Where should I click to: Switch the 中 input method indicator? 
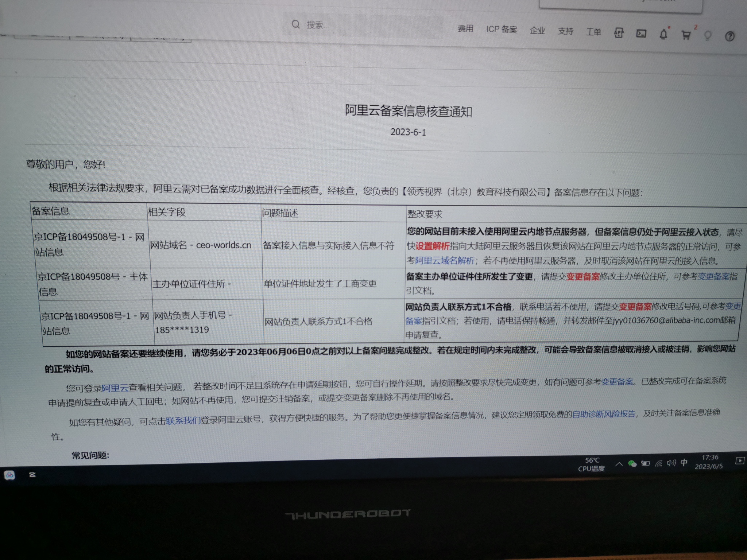point(684,462)
